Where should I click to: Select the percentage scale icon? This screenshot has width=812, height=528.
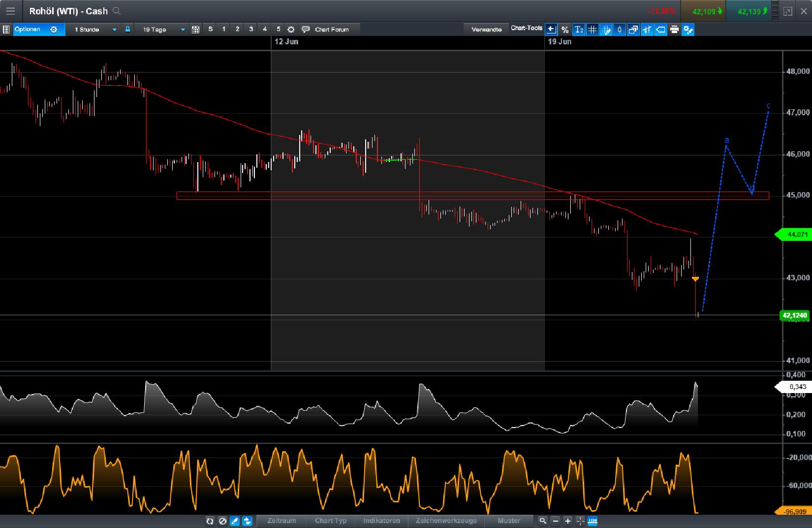click(565, 30)
